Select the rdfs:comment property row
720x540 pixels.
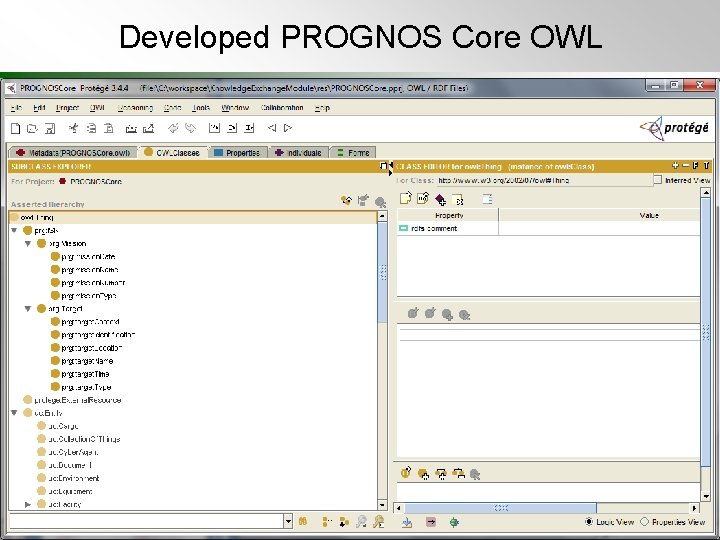tap(549, 228)
